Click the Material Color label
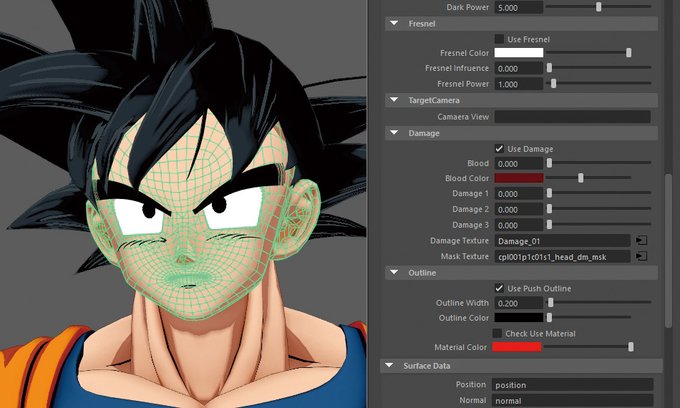Image resolution: width=680 pixels, height=408 pixels. (461, 347)
